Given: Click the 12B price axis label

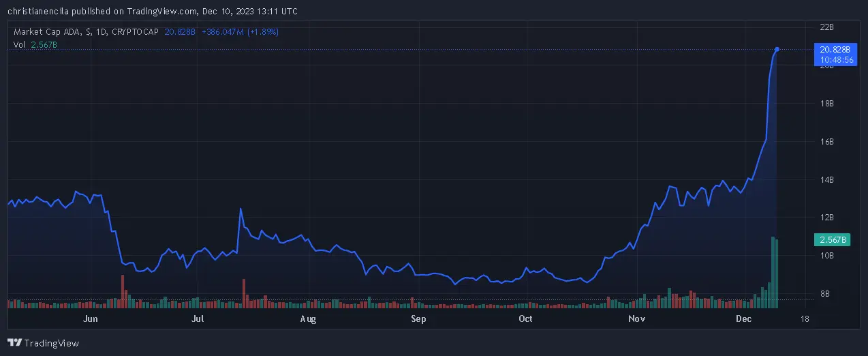Looking at the screenshot, I should [827, 218].
